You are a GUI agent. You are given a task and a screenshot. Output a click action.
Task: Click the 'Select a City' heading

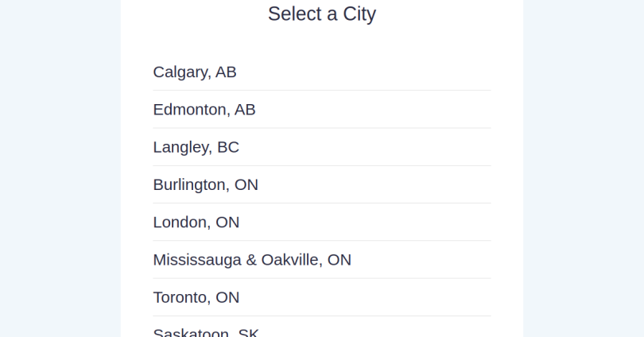(321, 14)
